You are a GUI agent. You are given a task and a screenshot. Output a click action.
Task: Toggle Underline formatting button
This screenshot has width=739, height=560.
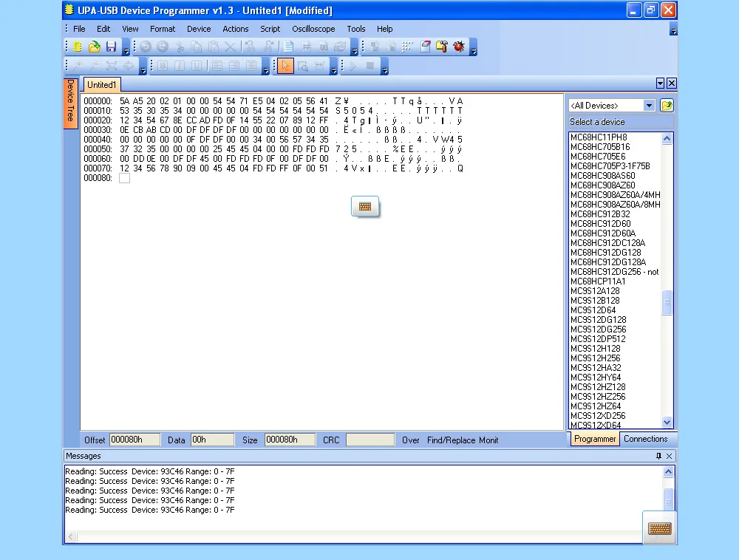pos(197,66)
